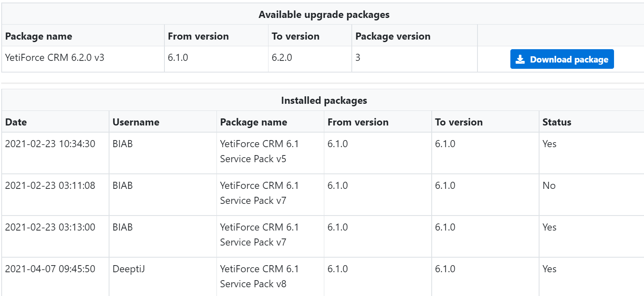This screenshot has height=296, width=644.
Task: Click the Download package button
Action: (562, 59)
